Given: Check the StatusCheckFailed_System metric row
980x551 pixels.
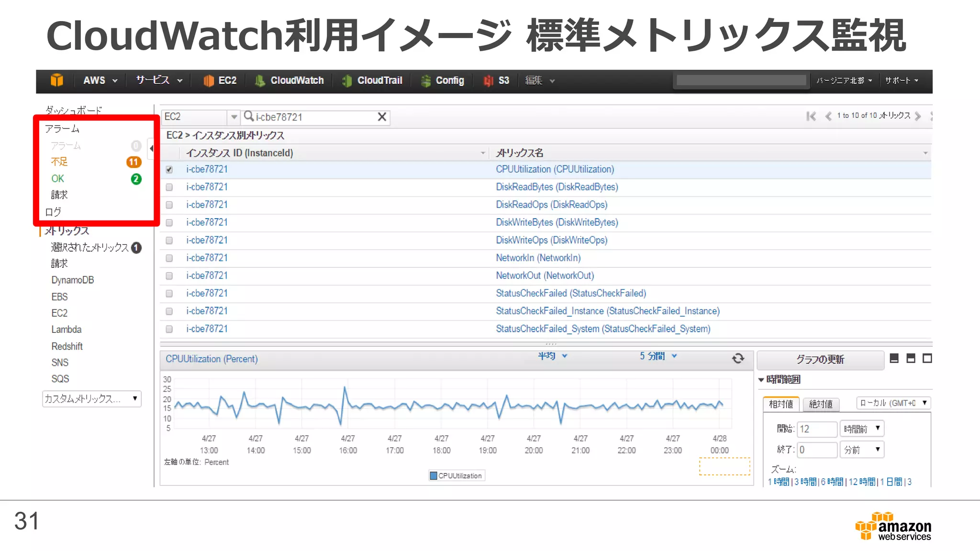Looking at the screenshot, I should click(x=169, y=329).
